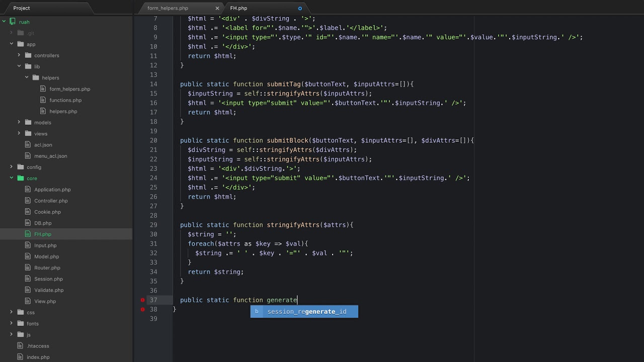Click the Session.php file icon

28,279
